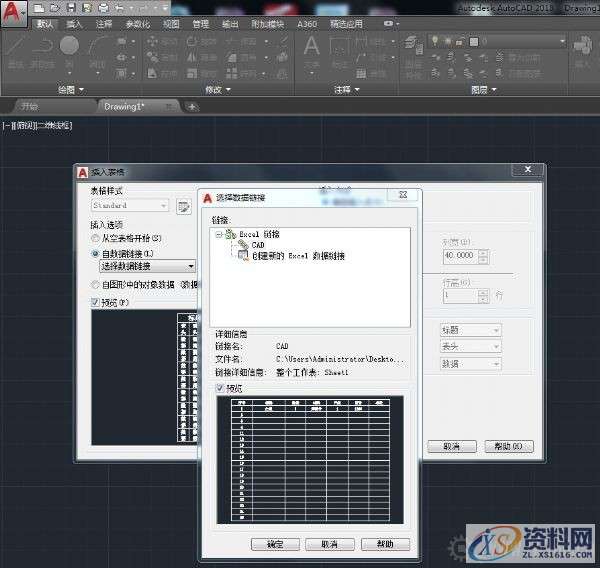Click the Plot/Print icon in quick access toolbar
This screenshot has width=600, height=568.
point(103,7)
